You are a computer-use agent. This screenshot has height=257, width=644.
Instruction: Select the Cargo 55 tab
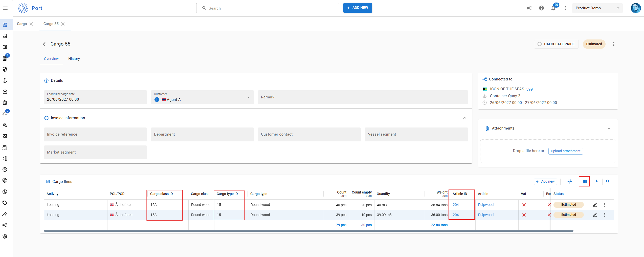(x=51, y=24)
